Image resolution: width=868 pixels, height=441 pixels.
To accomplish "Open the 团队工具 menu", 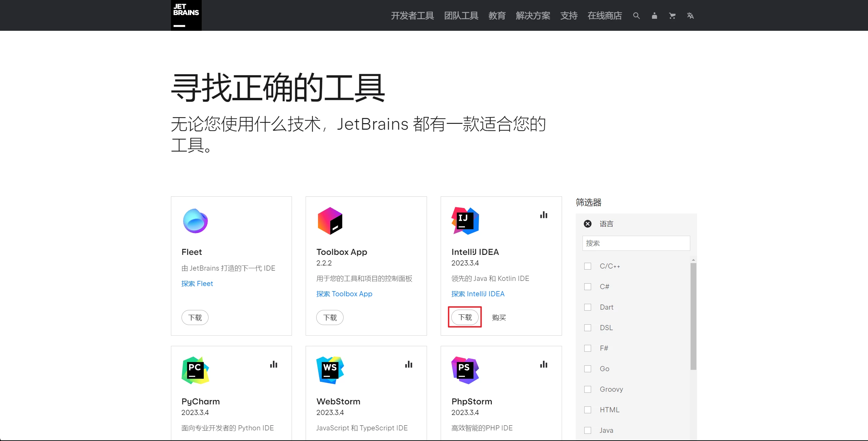I will [x=461, y=16].
